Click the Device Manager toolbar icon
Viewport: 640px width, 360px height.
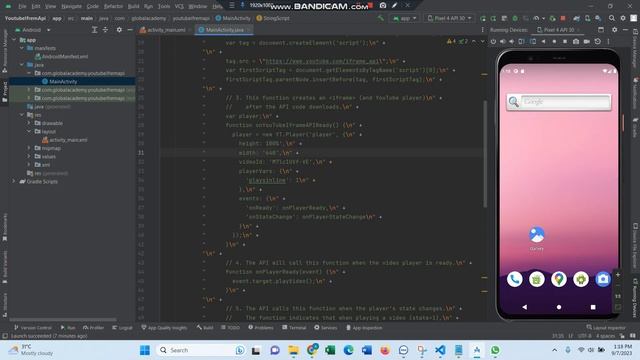click(587, 18)
